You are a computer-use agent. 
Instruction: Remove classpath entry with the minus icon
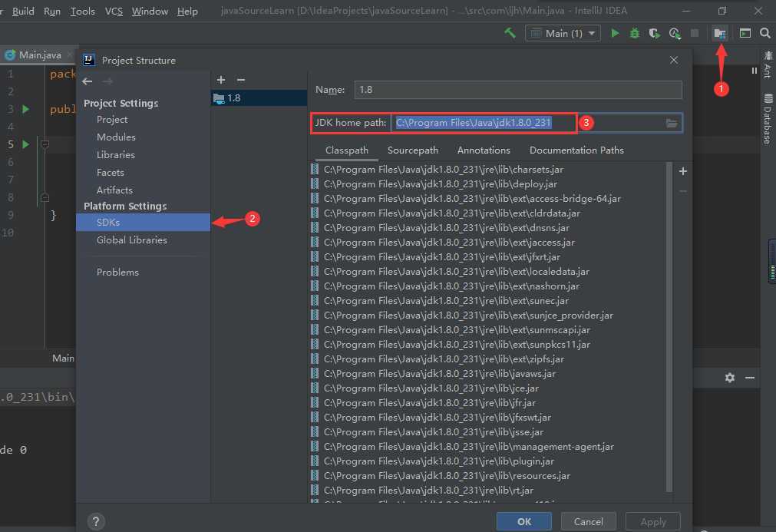(683, 191)
